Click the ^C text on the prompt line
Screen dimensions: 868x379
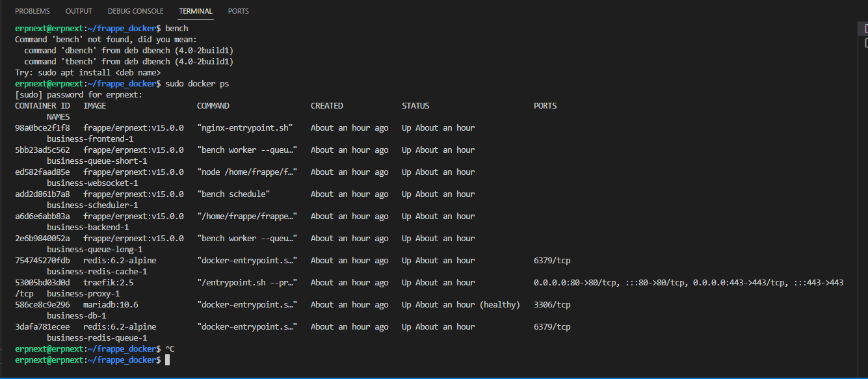click(x=170, y=349)
